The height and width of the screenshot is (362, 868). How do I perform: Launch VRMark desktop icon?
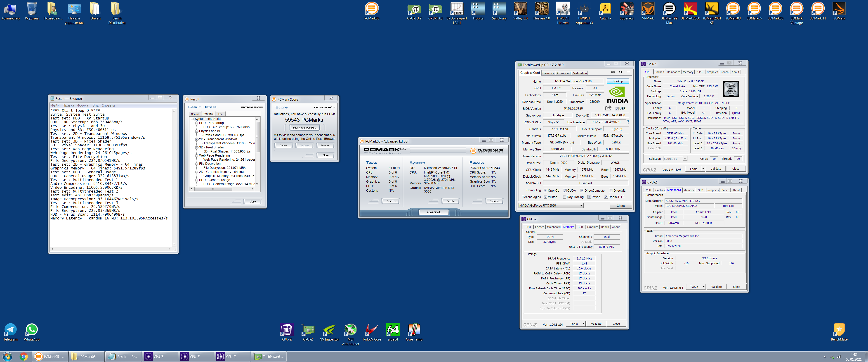click(x=648, y=11)
